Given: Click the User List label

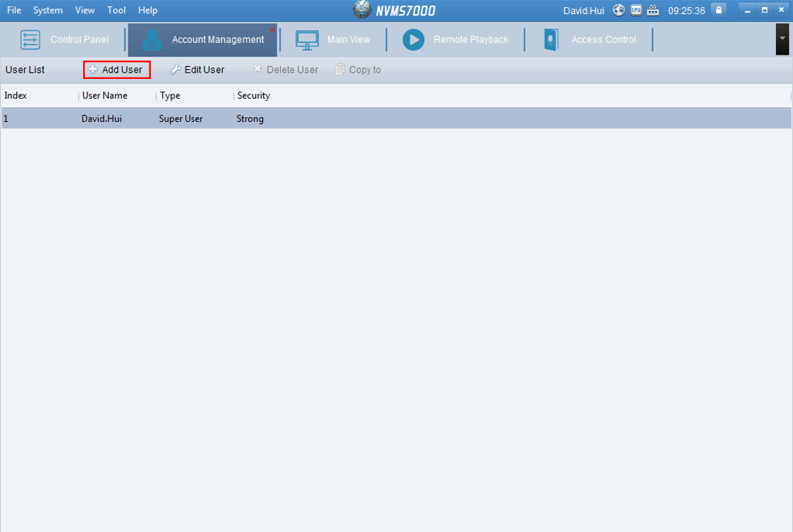Looking at the screenshot, I should pos(25,70).
